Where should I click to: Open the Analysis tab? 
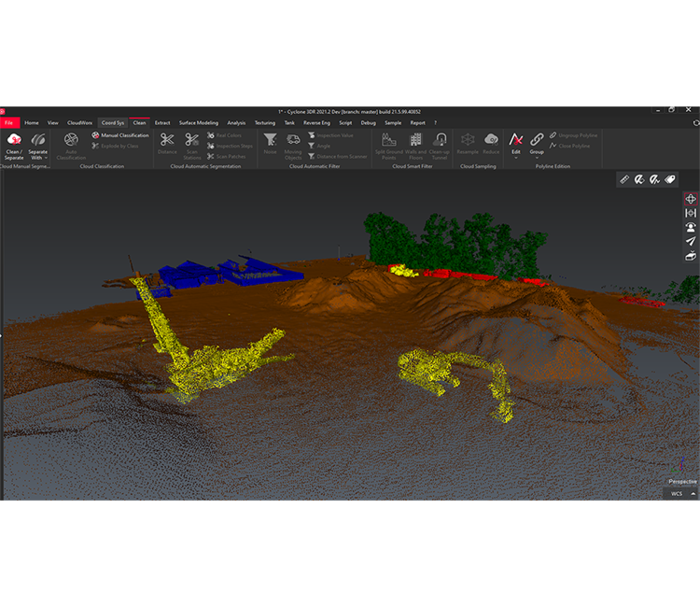[x=236, y=123]
